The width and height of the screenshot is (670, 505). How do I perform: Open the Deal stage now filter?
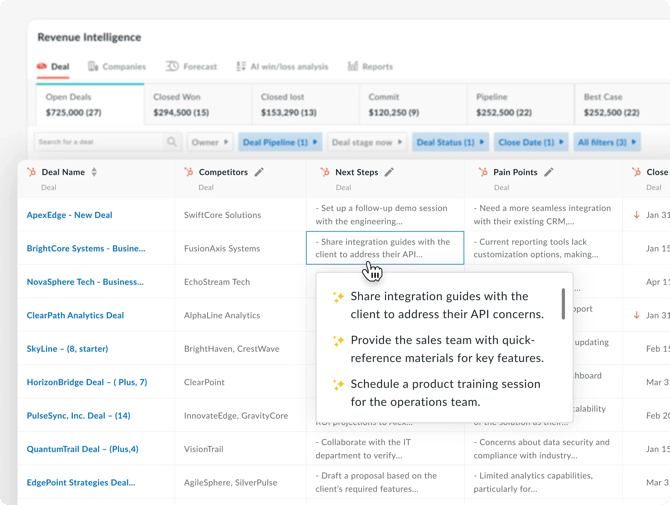(367, 142)
